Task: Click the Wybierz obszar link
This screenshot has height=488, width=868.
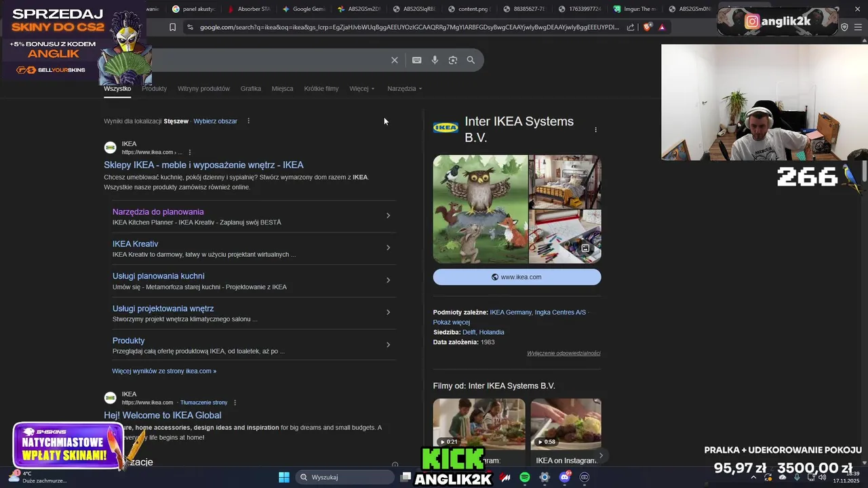Action: [215, 121]
